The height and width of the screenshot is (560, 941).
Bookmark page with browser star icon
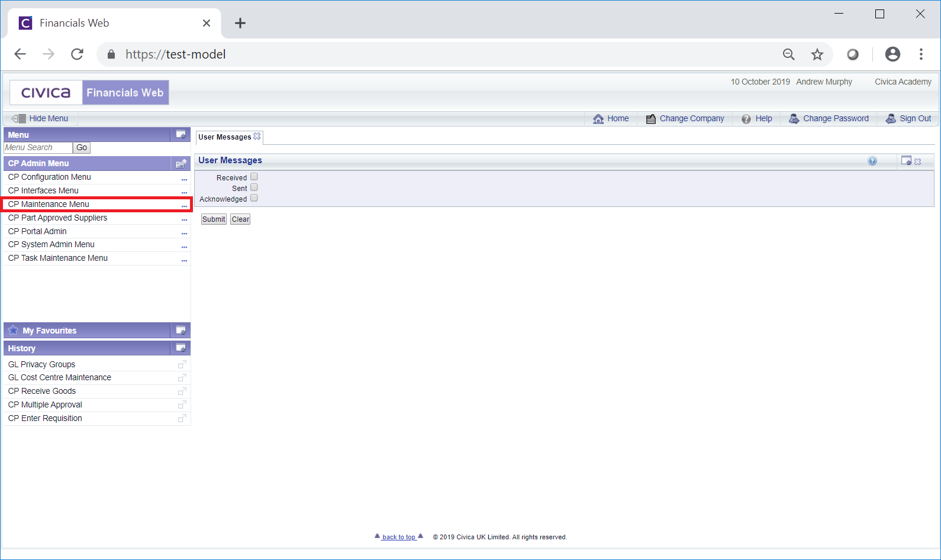pyautogui.click(x=817, y=54)
